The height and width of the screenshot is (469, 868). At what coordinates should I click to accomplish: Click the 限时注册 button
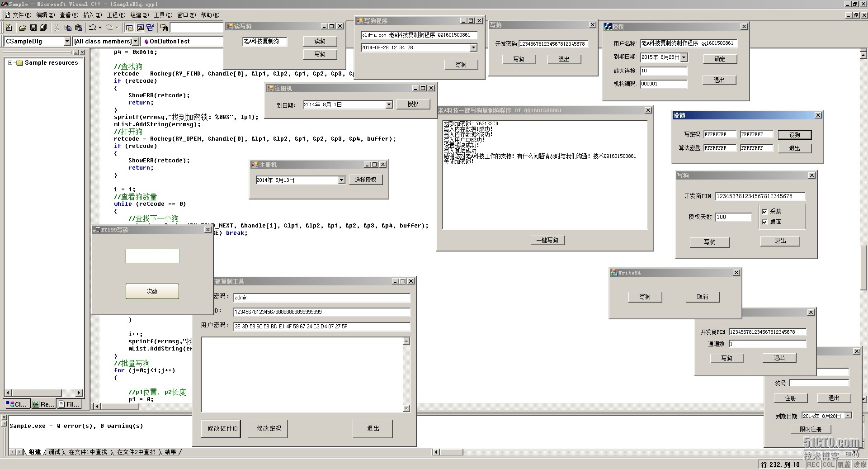tap(811, 429)
